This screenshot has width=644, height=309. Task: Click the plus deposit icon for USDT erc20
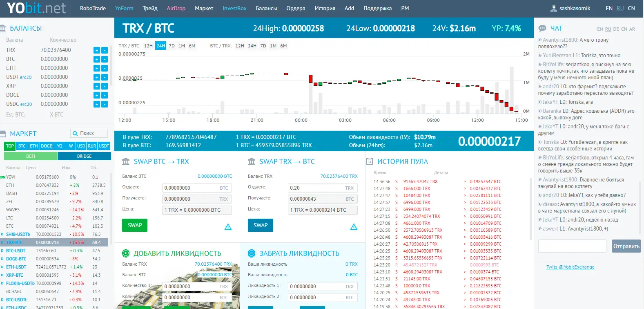97,77
